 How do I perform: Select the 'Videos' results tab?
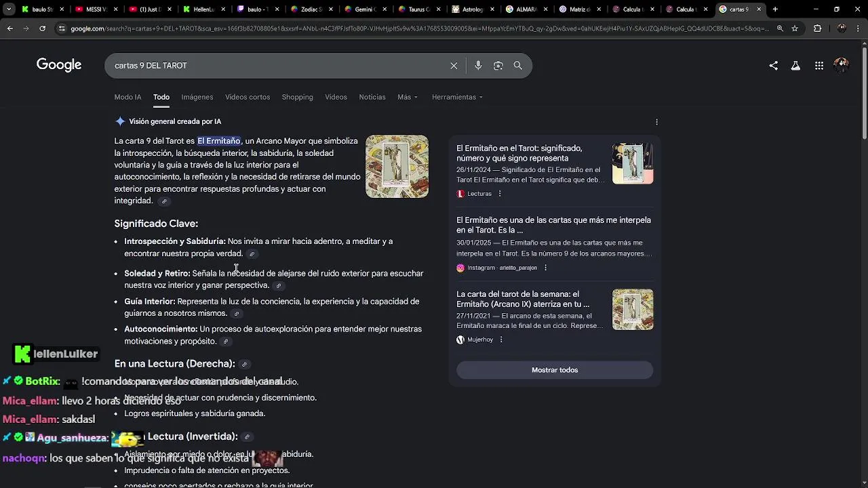coord(336,97)
